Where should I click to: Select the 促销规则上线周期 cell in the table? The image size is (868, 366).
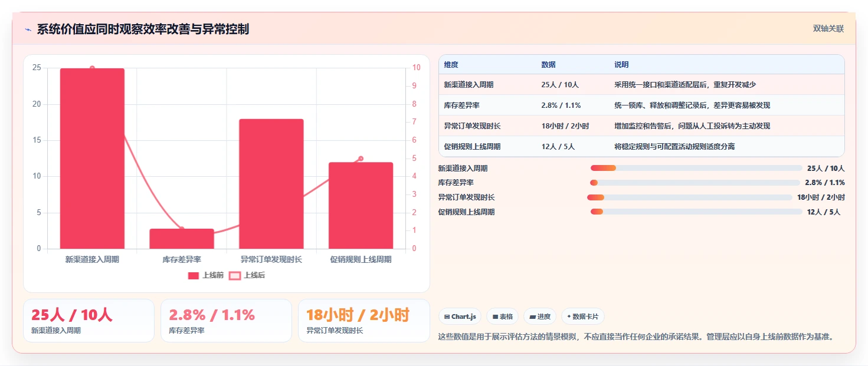pyautogui.click(x=473, y=146)
